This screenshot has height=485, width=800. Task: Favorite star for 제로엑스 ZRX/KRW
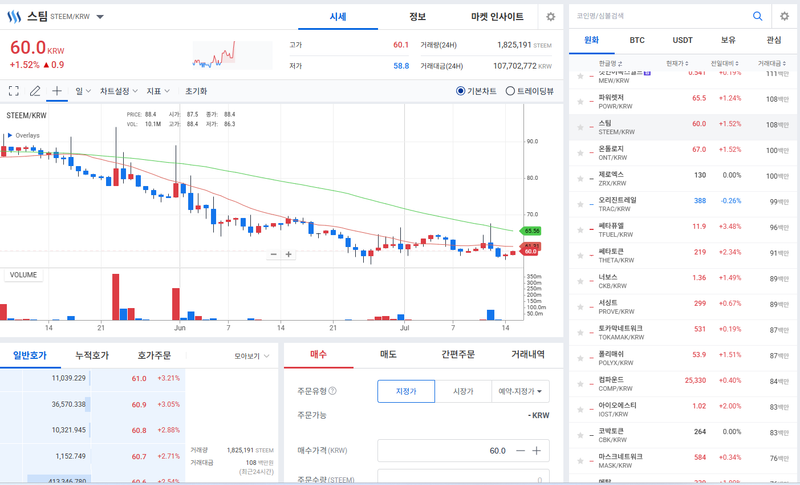click(580, 178)
